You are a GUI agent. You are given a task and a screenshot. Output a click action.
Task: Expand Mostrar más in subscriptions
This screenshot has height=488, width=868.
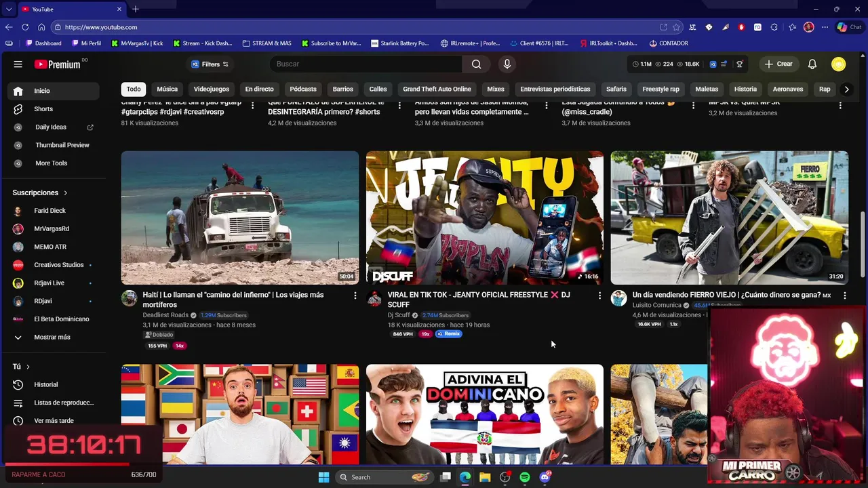coord(53,337)
